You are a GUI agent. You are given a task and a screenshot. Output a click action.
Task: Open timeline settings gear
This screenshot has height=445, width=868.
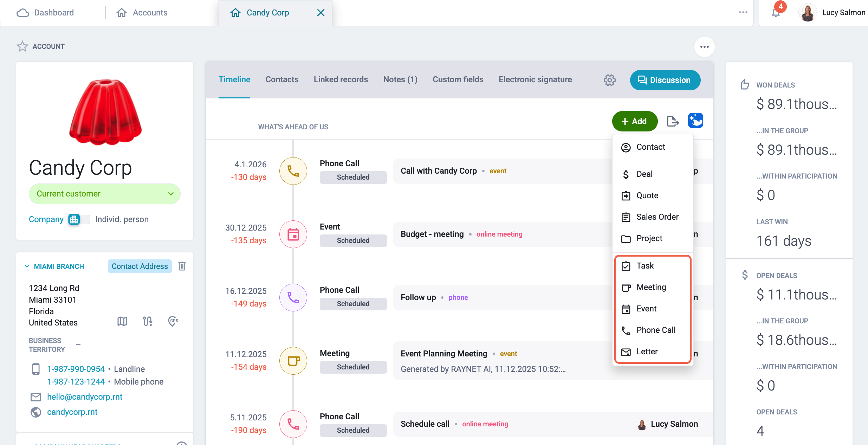tap(610, 80)
